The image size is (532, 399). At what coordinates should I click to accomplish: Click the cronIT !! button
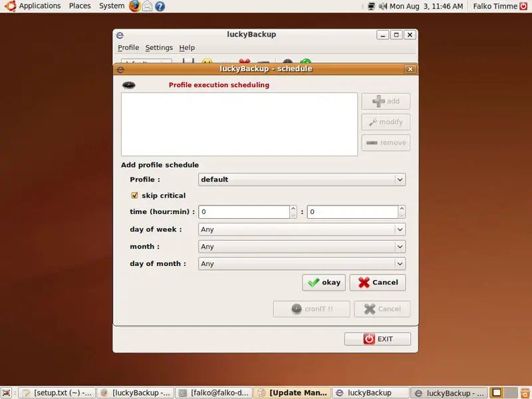click(x=311, y=309)
